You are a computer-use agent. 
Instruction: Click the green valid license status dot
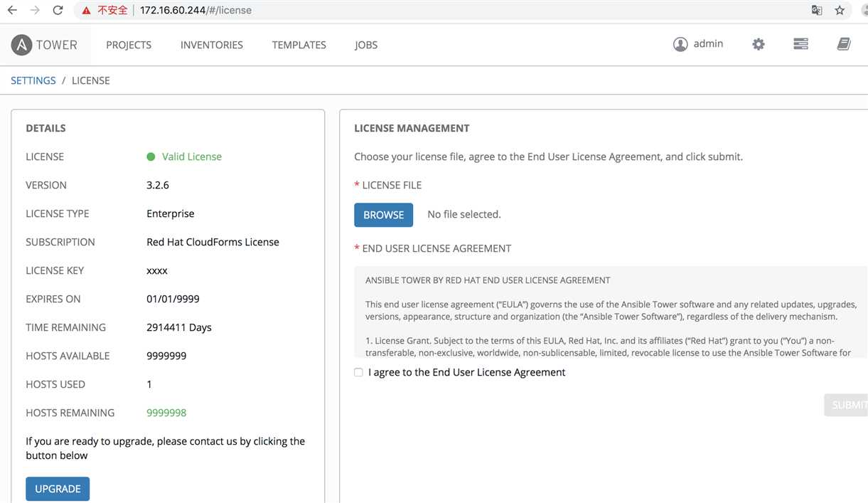click(x=151, y=157)
